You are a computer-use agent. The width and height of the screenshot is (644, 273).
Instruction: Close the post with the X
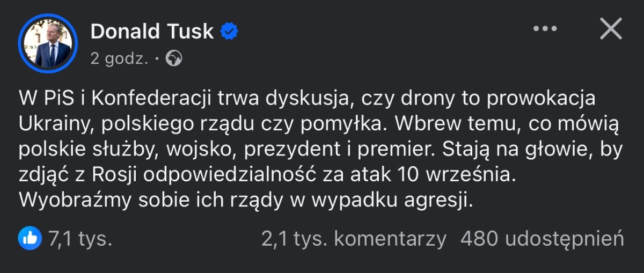pos(610,29)
